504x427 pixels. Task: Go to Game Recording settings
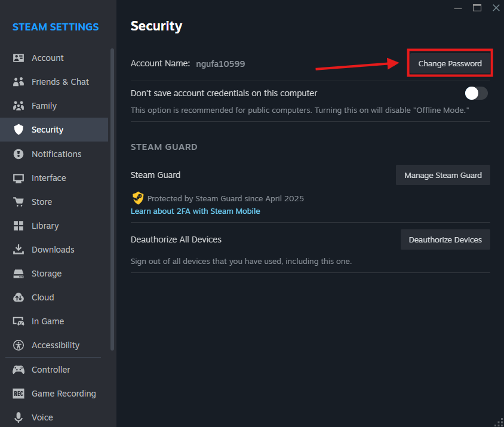pos(63,394)
